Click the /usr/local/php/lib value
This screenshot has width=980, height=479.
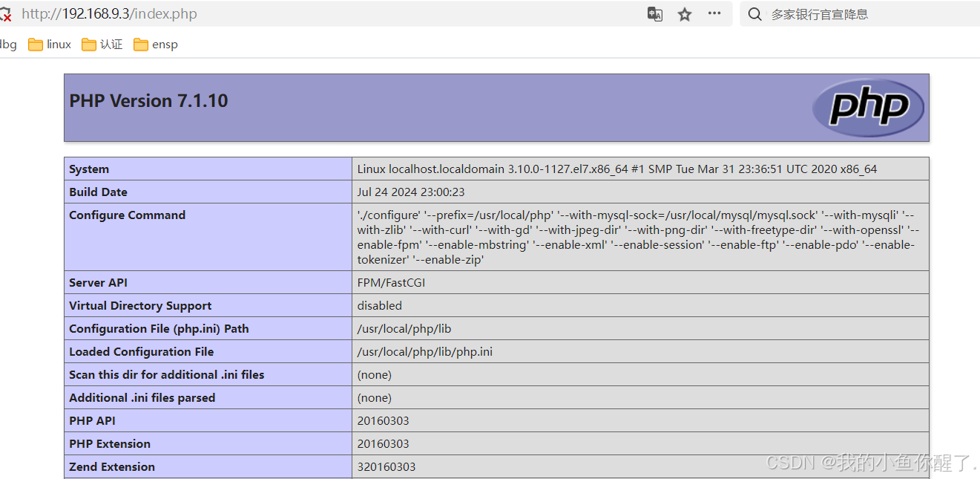point(404,329)
